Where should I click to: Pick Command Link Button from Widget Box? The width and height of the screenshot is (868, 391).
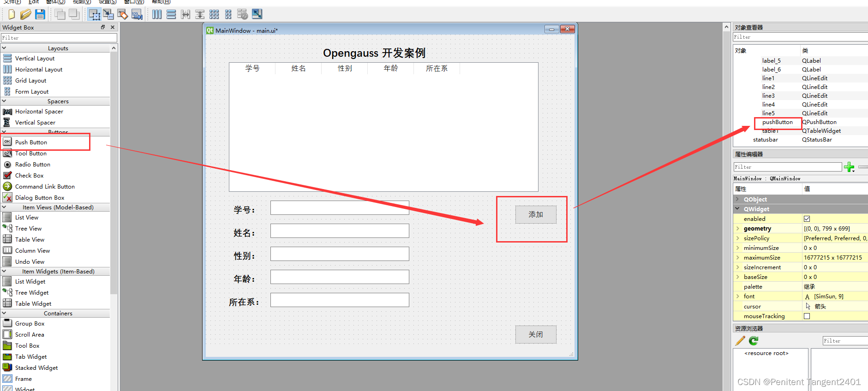coord(45,186)
